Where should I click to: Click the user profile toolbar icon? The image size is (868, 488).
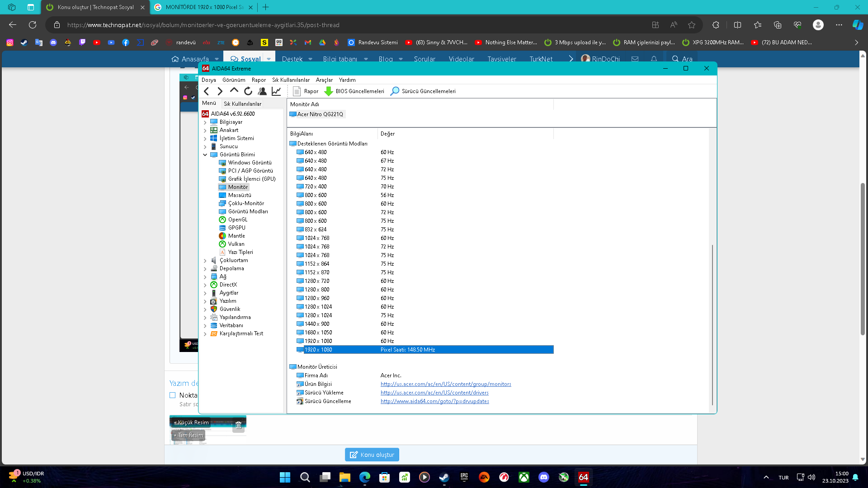click(x=262, y=91)
